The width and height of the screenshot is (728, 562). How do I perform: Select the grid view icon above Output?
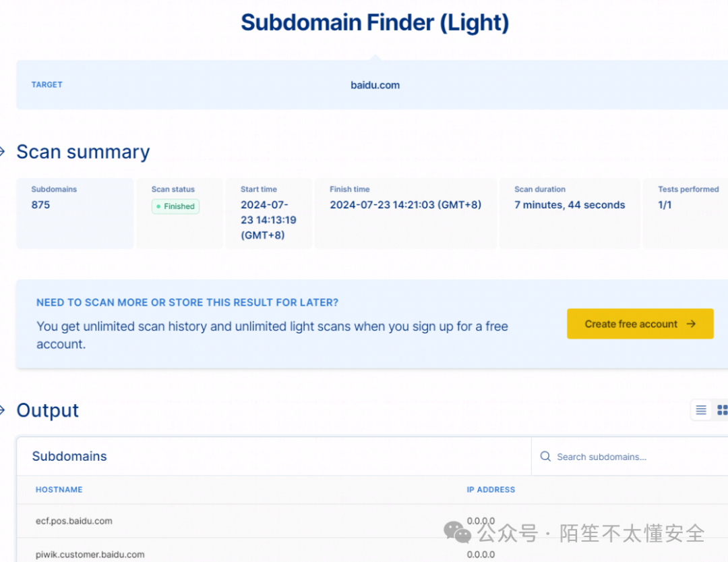pyautogui.click(x=724, y=410)
